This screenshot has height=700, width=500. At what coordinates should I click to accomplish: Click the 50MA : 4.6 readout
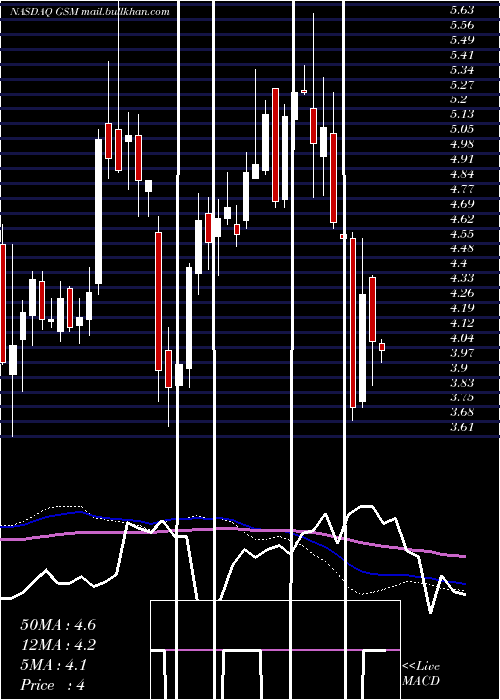58,624
